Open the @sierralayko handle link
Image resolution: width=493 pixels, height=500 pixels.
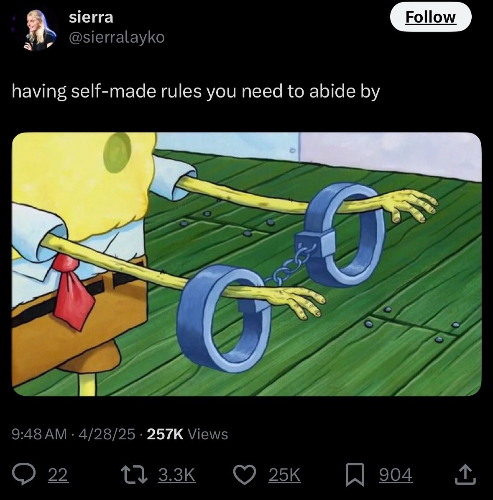click(x=117, y=37)
